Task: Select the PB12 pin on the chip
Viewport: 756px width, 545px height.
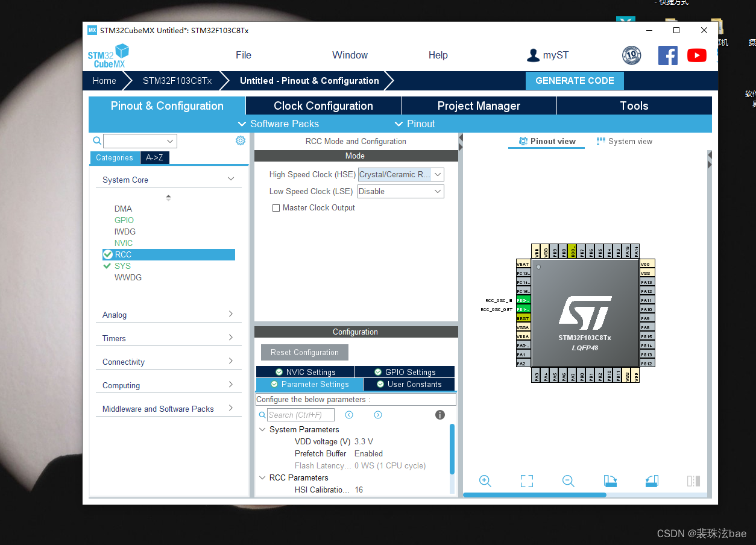Action: point(647,364)
